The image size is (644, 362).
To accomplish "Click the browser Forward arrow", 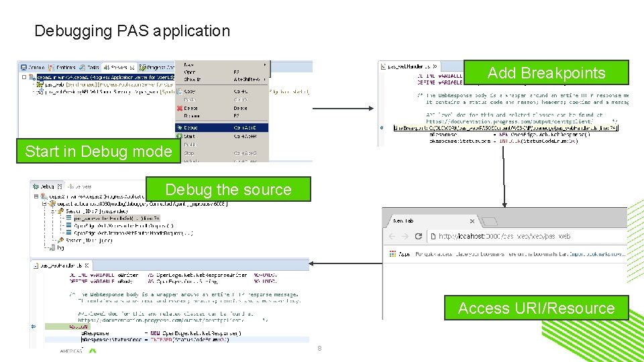I will point(405,237).
